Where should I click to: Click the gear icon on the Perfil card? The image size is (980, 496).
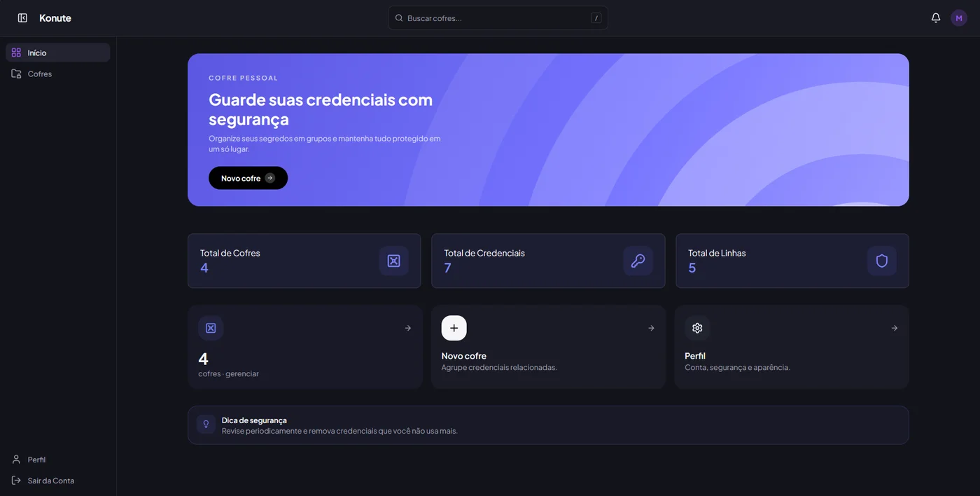(x=697, y=328)
